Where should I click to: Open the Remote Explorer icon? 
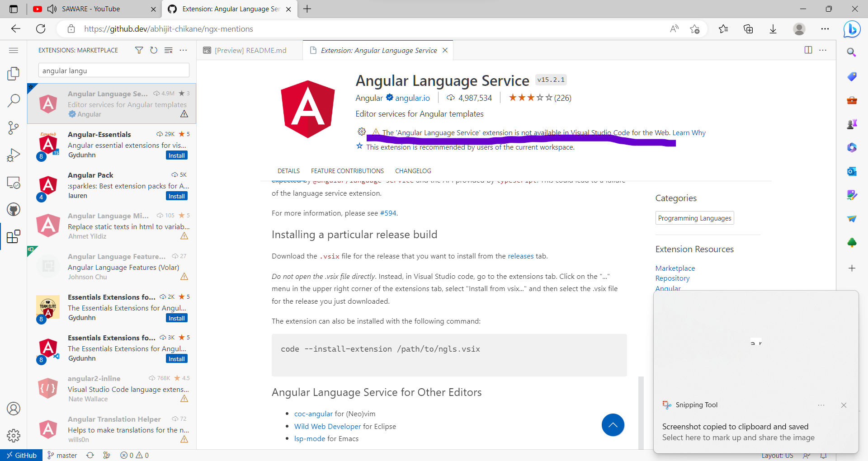(13, 183)
